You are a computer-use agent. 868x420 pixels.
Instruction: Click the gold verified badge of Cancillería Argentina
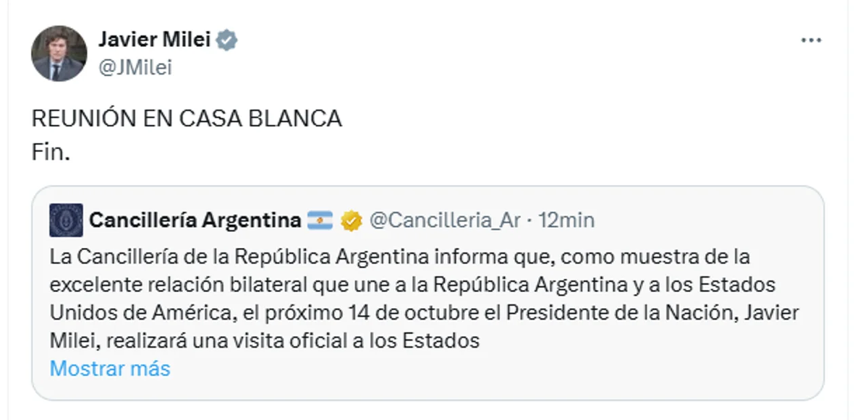pos(352,221)
